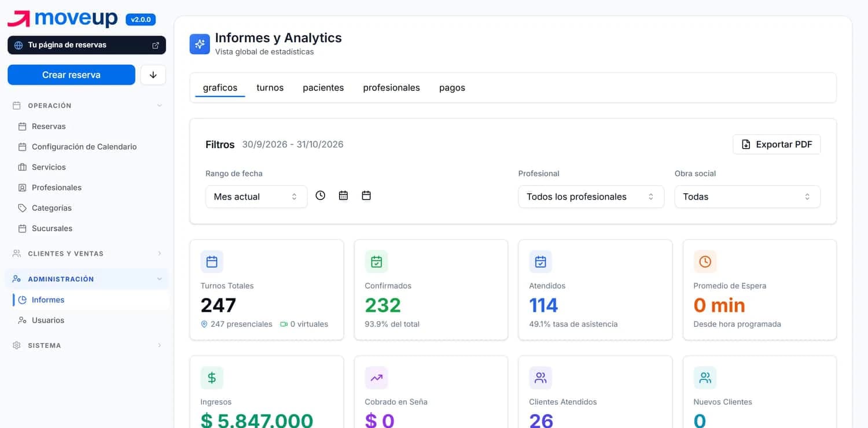
Task: Click the calendar icon on Turnos Totales card
Action: pyautogui.click(x=212, y=262)
